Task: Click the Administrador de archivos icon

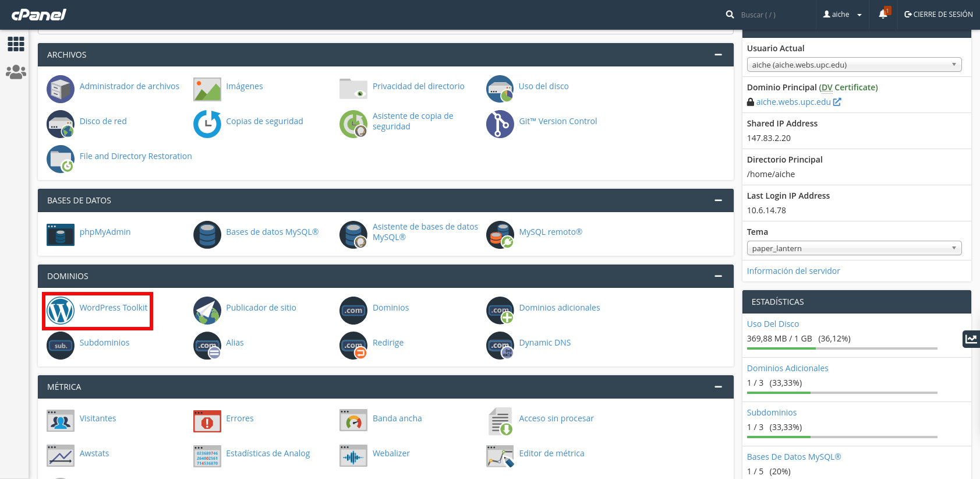Action: [61, 89]
